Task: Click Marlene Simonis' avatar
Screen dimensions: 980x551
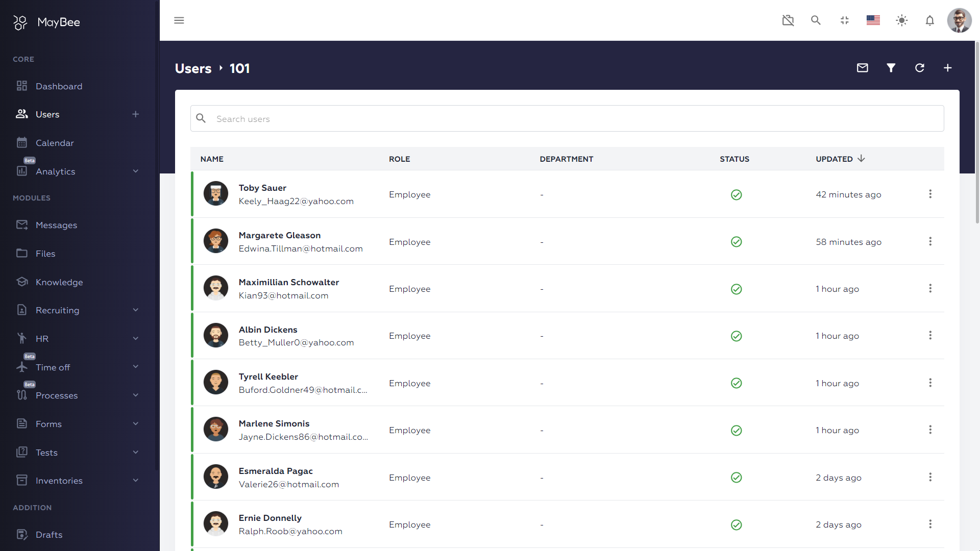Action: click(216, 430)
